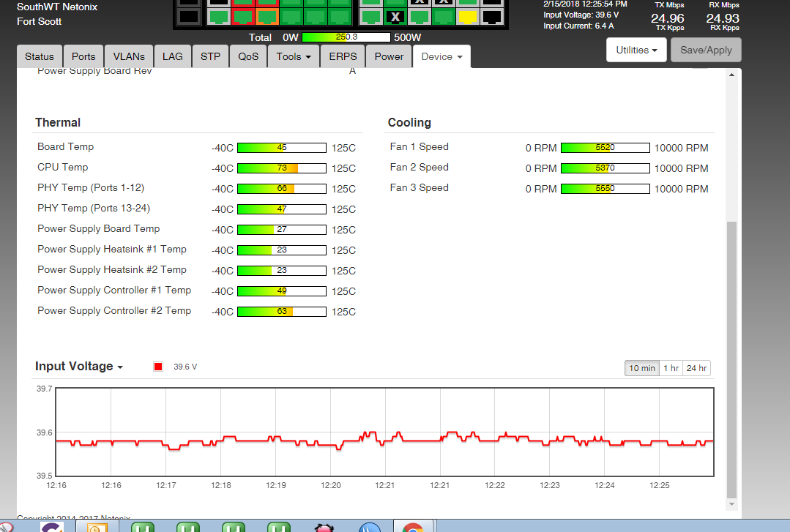Open the Input Voltage graph selector
The width and height of the screenshot is (790, 532).
tap(79, 367)
